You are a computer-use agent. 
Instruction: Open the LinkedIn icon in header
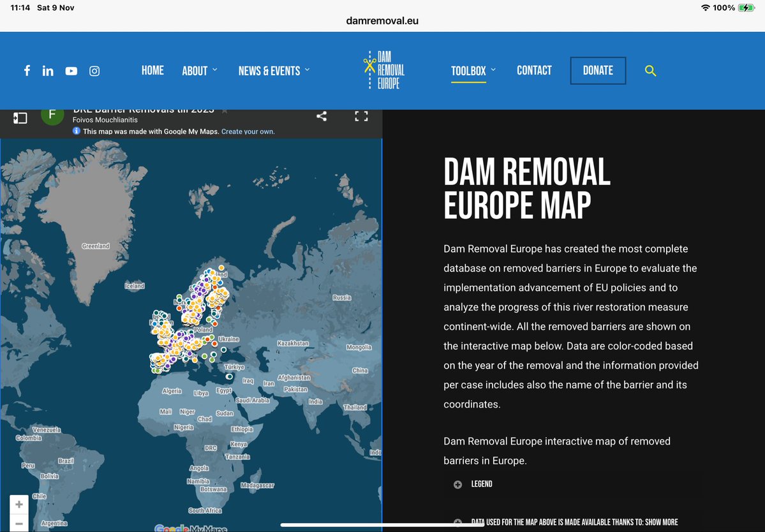pos(48,71)
